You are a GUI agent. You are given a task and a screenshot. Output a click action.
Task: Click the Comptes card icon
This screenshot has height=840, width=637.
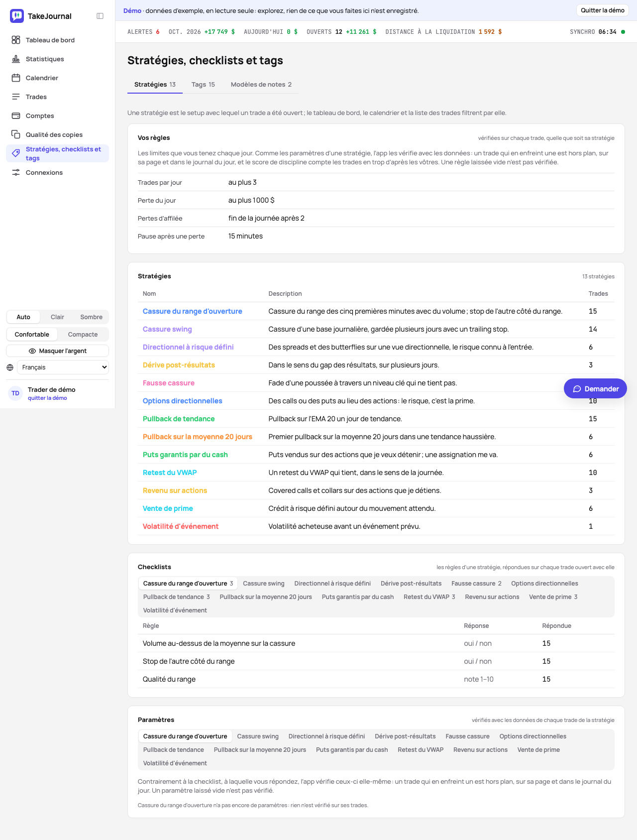pos(16,116)
